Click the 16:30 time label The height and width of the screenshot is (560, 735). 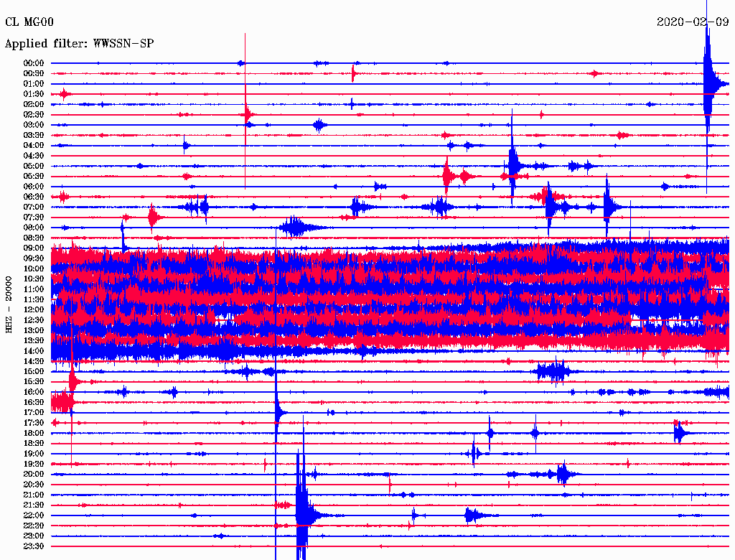(34, 403)
